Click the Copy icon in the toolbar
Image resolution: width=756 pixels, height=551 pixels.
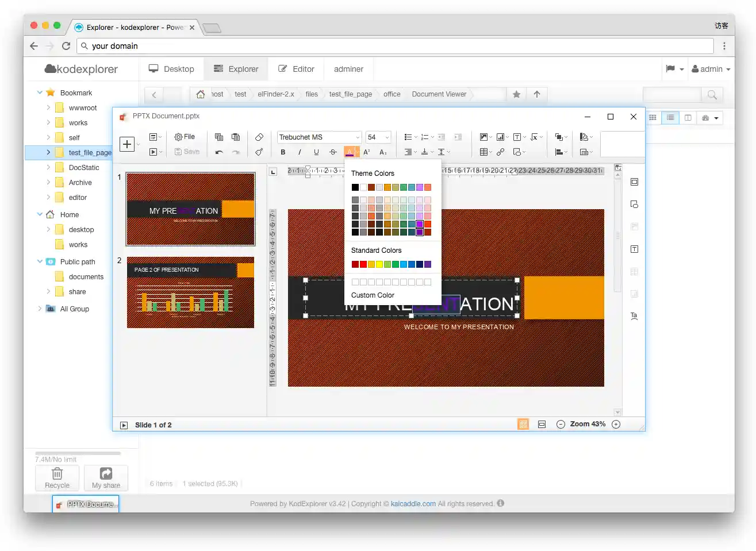click(x=219, y=137)
